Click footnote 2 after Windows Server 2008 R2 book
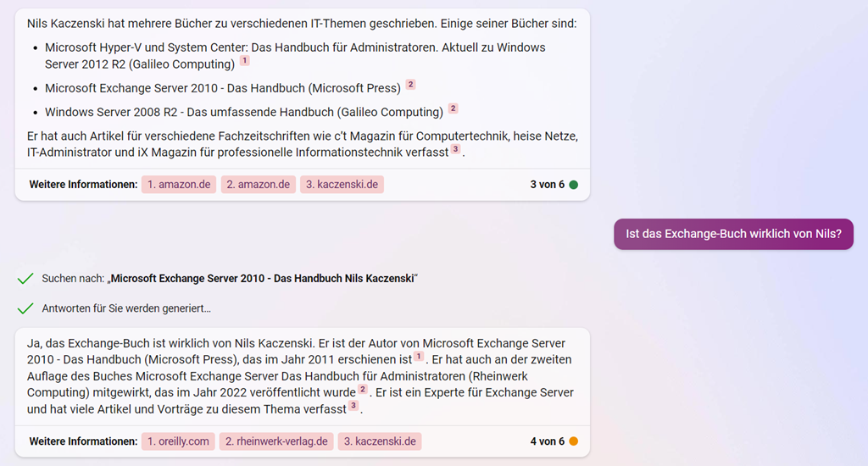This screenshot has height=466, width=868. (x=453, y=108)
